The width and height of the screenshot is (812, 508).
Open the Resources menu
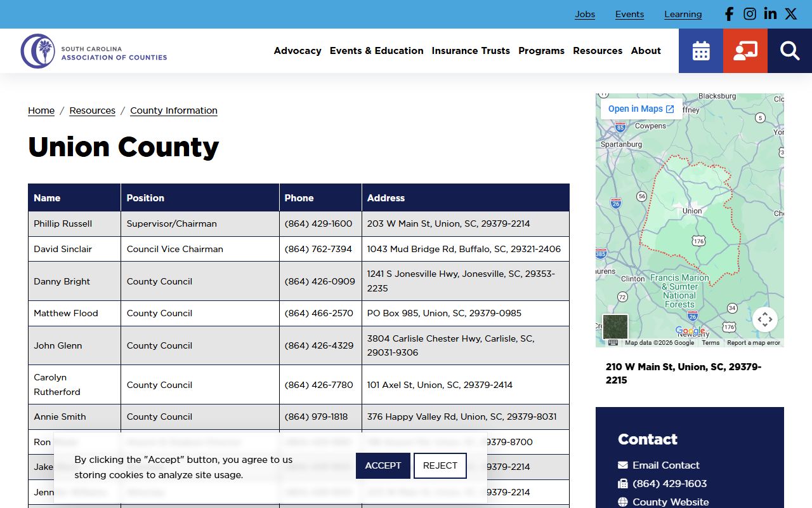pyautogui.click(x=598, y=51)
